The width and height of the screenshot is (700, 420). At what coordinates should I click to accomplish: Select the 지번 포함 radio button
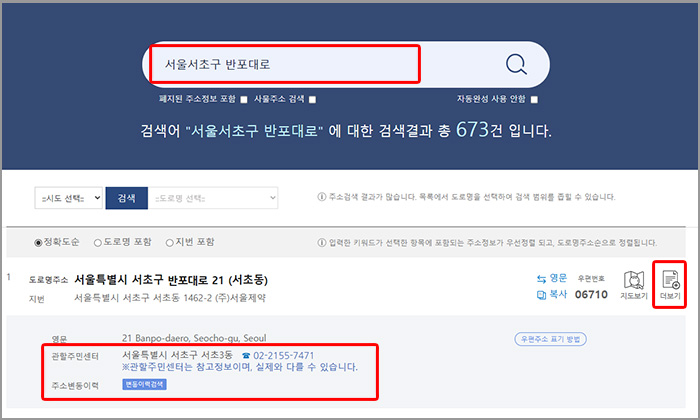click(x=170, y=243)
